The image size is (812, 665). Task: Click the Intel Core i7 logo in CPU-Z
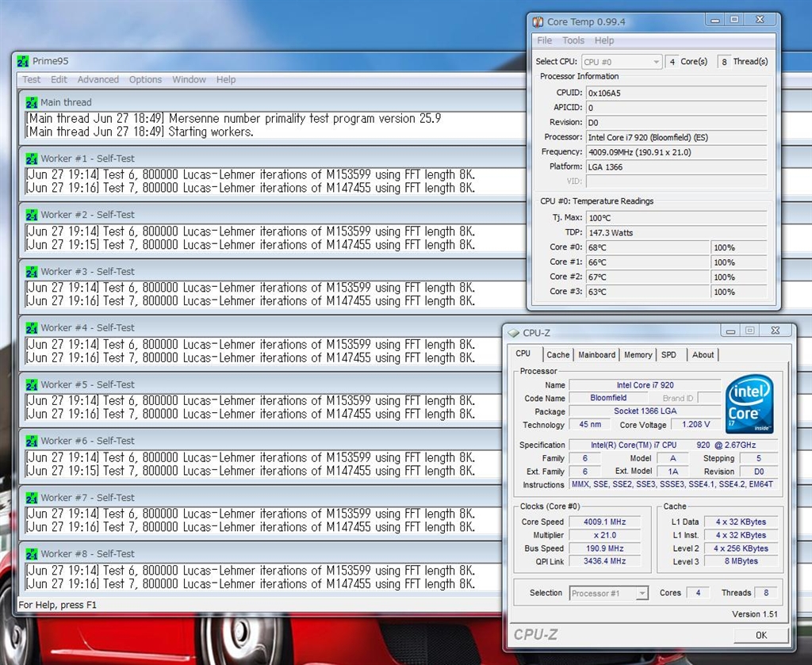pyautogui.click(x=749, y=404)
